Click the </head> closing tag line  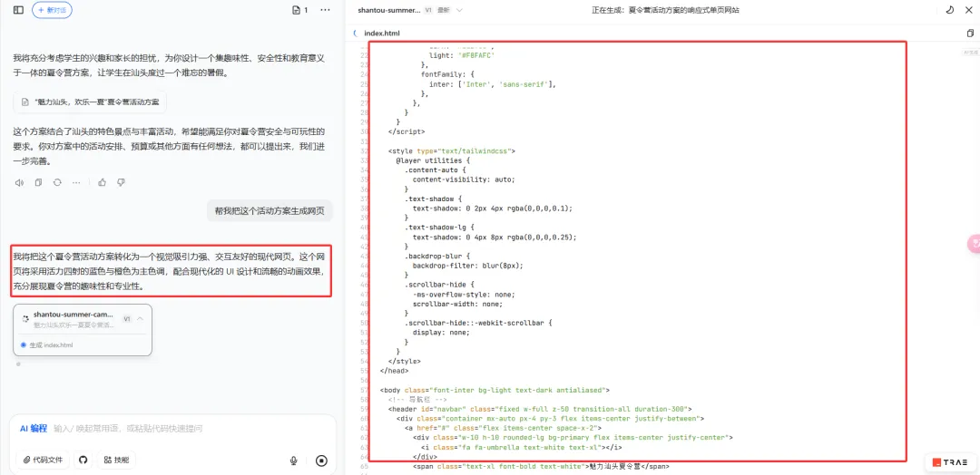click(x=394, y=371)
